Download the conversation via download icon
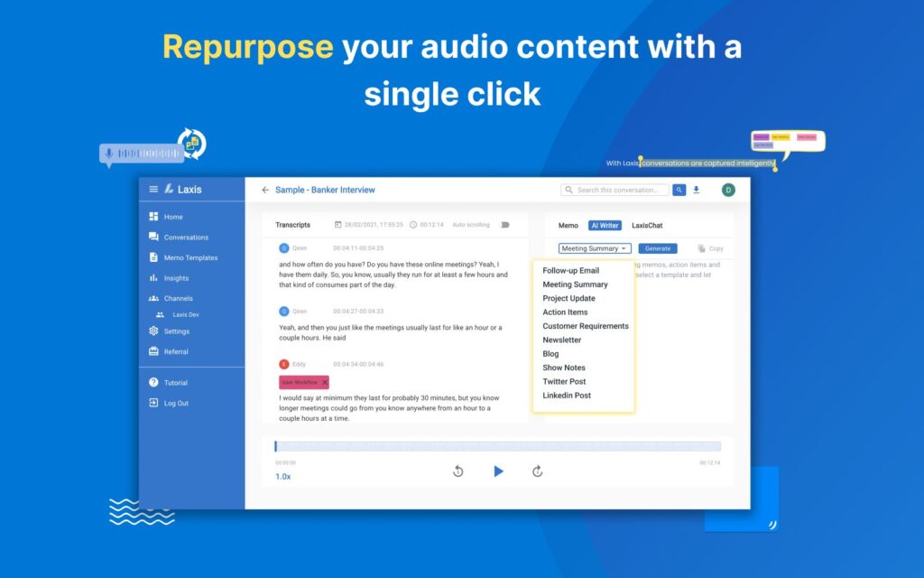This screenshot has height=578, width=924. tap(696, 190)
